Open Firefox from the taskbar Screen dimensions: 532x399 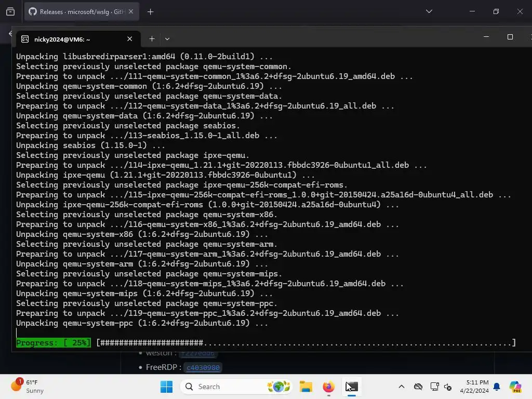(x=328, y=387)
